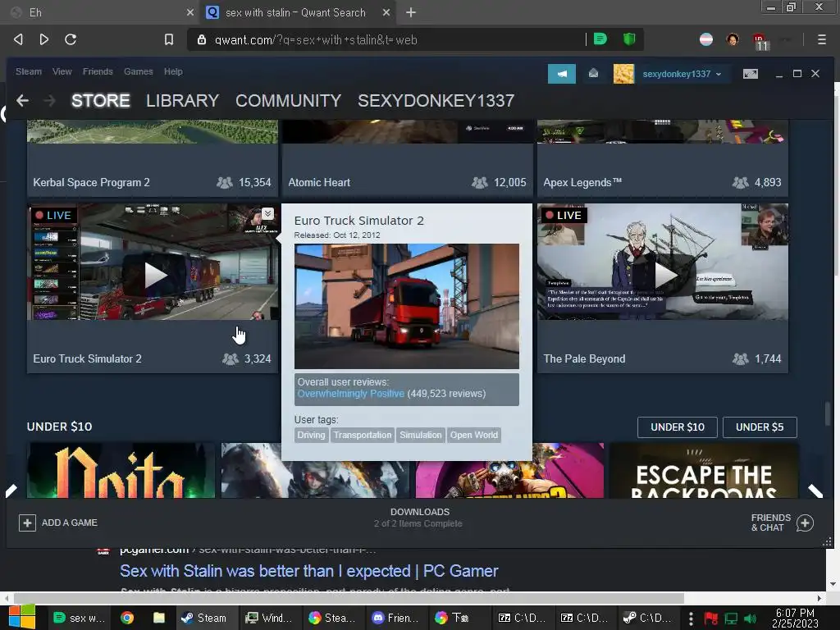Bookmark the page in browser toolbar
The image size is (840, 630).
click(169, 39)
